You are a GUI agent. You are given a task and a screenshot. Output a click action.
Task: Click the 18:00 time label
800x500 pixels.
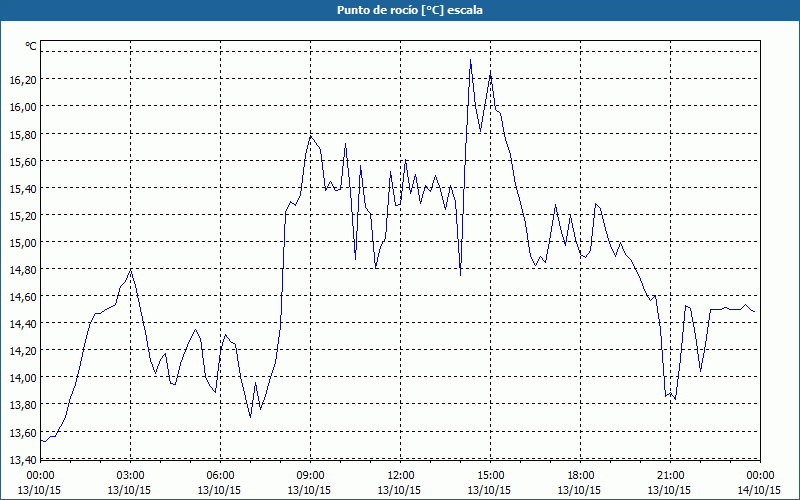point(581,476)
